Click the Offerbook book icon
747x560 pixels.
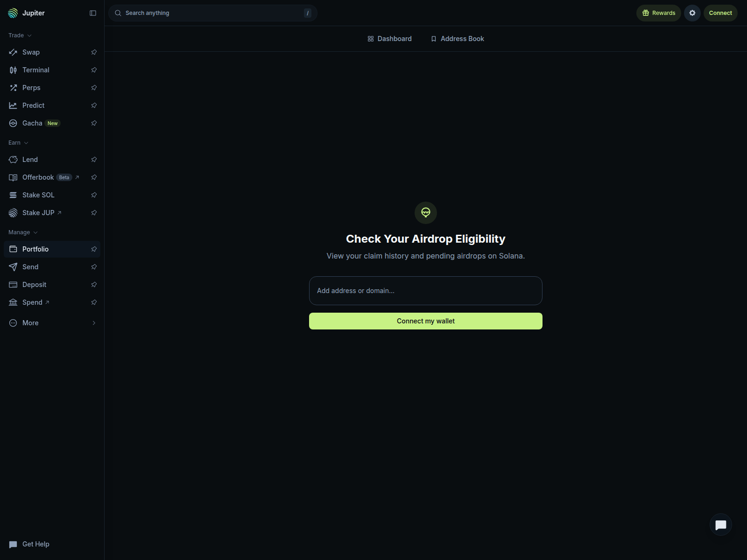[13, 177]
